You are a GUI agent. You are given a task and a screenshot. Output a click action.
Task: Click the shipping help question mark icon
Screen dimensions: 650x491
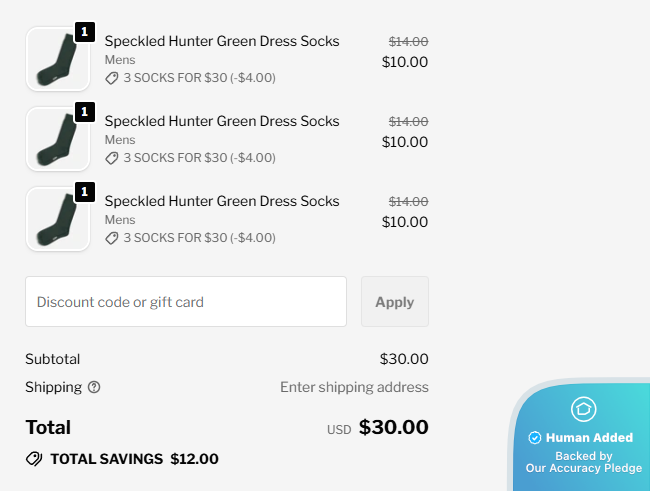94,387
